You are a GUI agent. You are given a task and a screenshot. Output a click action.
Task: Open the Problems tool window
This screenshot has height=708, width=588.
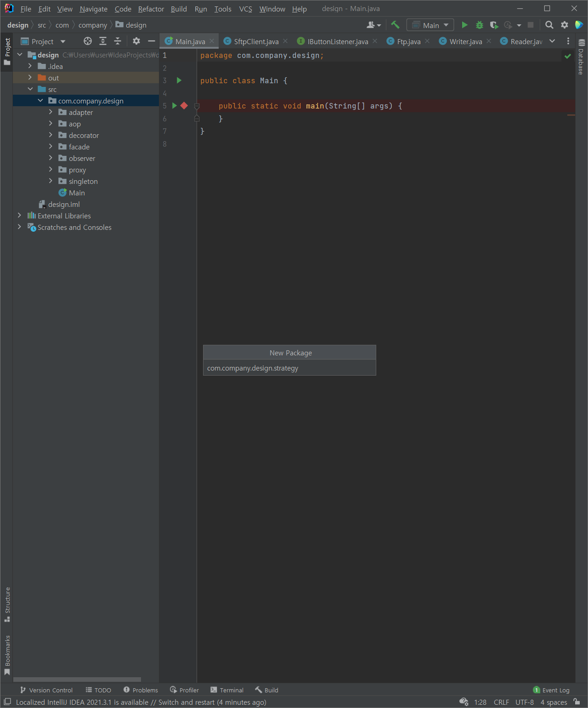point(141,690)
